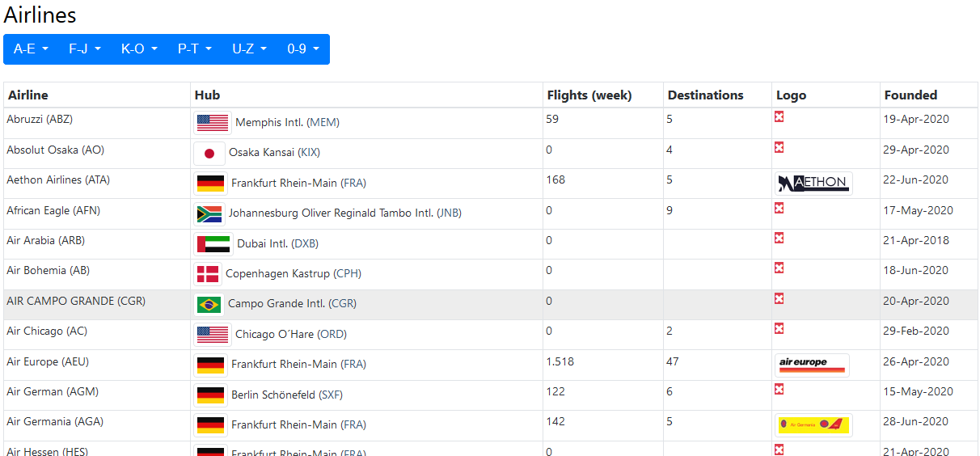The height and width of the screenshot is (456, 980).
Task: Click the missing logo icon for AIR CAMPO GRANDE
Action: (779, 298)
